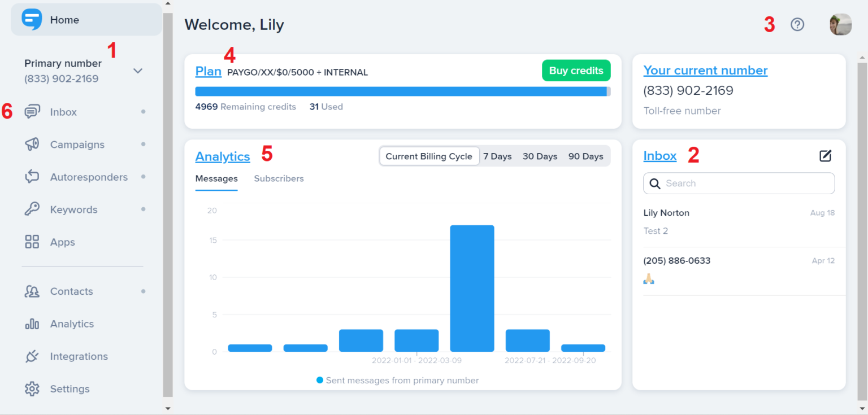Click the compose new message icon
The width and height of the screenshot is (868, 415).
[825, 156]
